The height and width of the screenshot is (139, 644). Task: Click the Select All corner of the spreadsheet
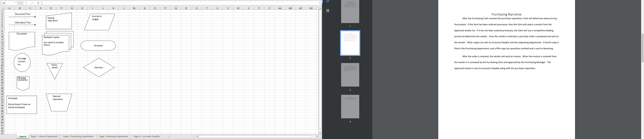[x=2, y=8]
